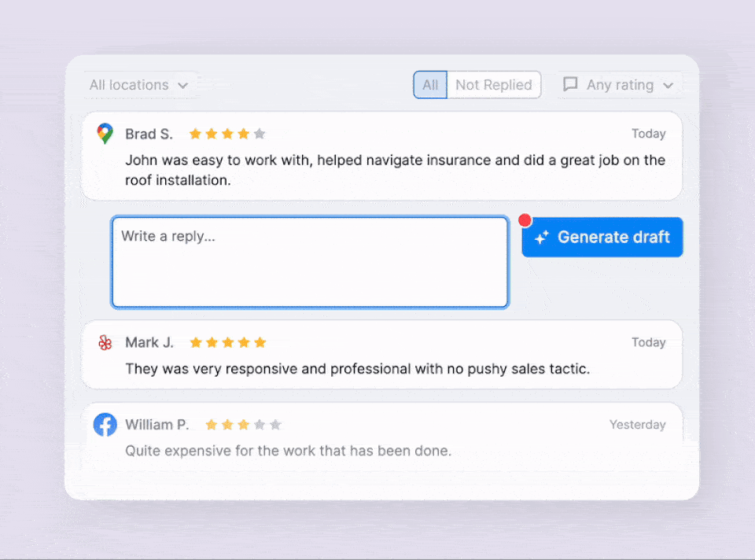This screenshot has width=755, height=560.
Task: Select reviewer name William P.
Action: (157, 425)
